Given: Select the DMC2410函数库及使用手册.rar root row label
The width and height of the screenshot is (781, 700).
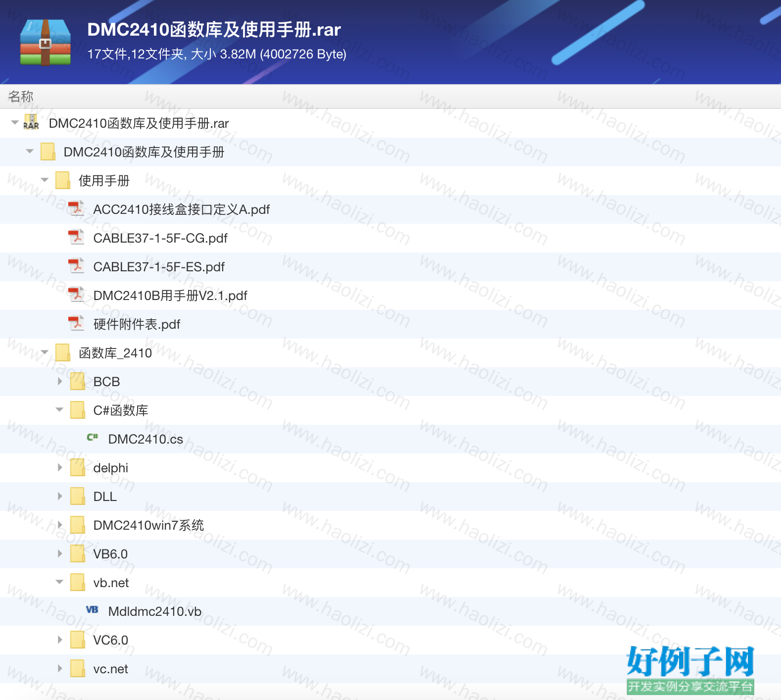Looking at the screenshot, I should [139, 123].
